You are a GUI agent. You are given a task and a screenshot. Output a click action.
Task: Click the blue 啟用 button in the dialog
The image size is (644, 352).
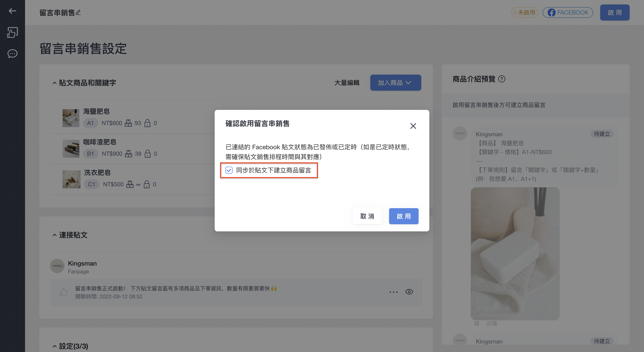pos(403,216)
